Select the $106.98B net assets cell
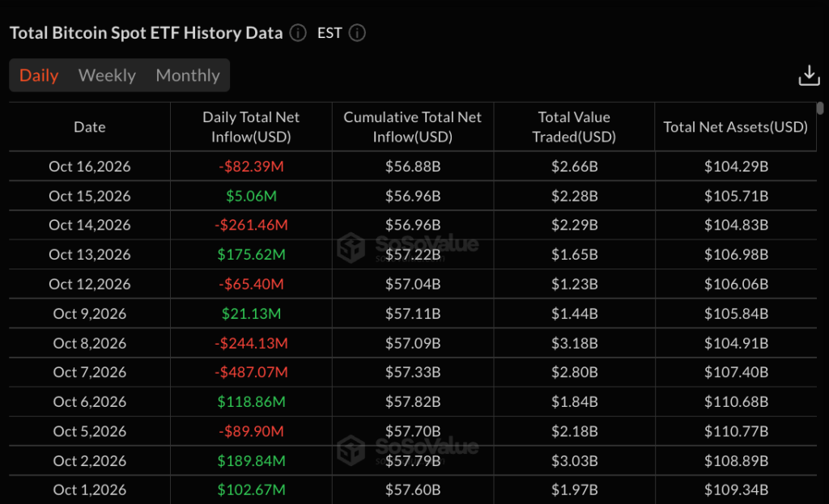This screenshot has width=829, height=504. (x=736, y=255)
